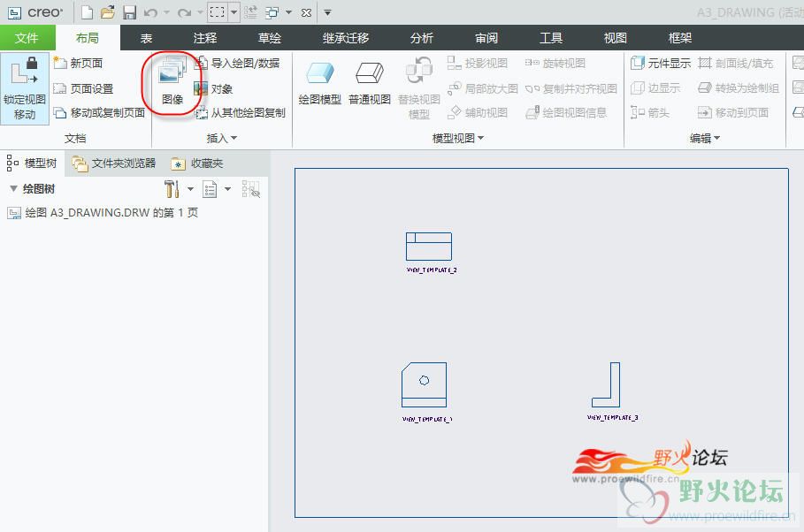Open 页面设置
Screen dimensions: 804x532
[83, 88]
